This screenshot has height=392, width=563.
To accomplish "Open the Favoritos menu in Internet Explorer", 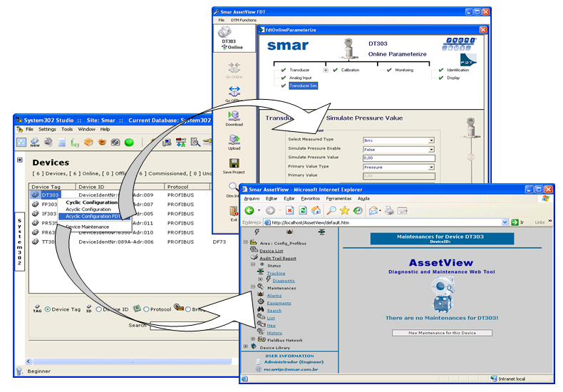I will (x=310, y=199).
